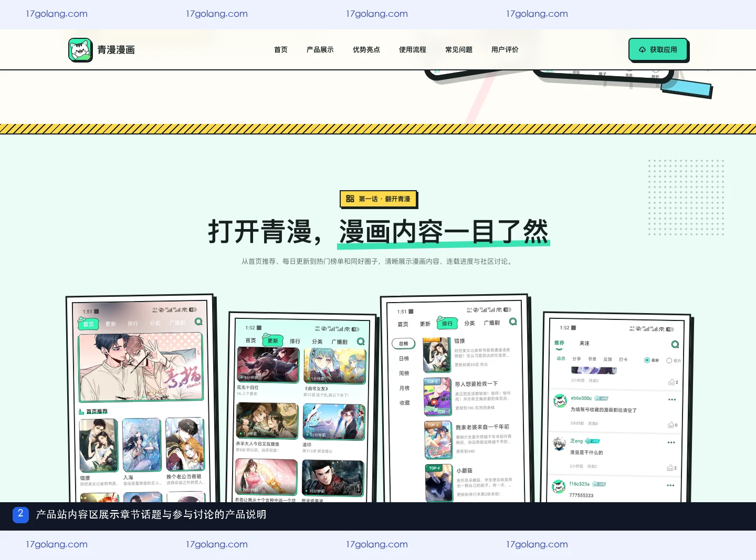This screenshot has width=756, height=560.
Task: Open the three-dot menu on f16c323a's post
Action: 670,485
